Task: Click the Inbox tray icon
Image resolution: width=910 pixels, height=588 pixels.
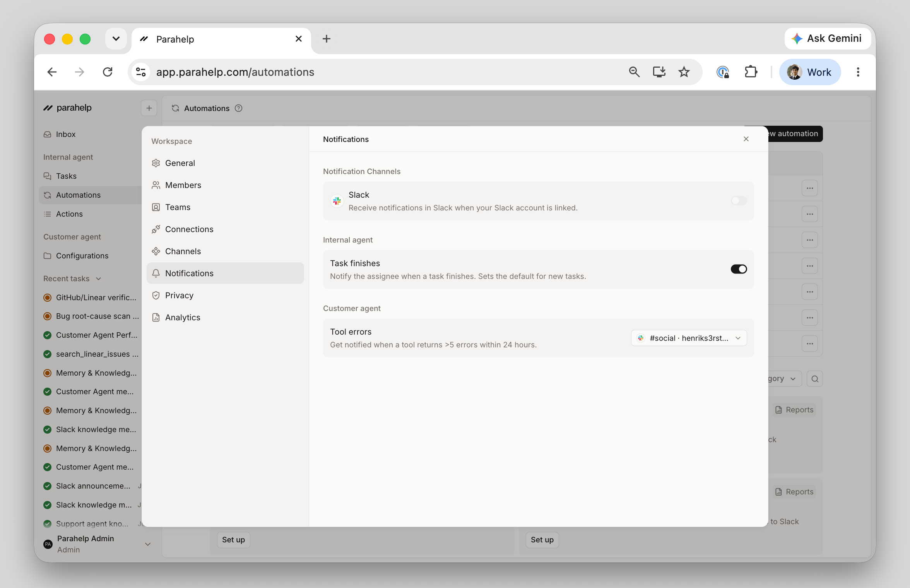Action: click(x=48, y=134)
